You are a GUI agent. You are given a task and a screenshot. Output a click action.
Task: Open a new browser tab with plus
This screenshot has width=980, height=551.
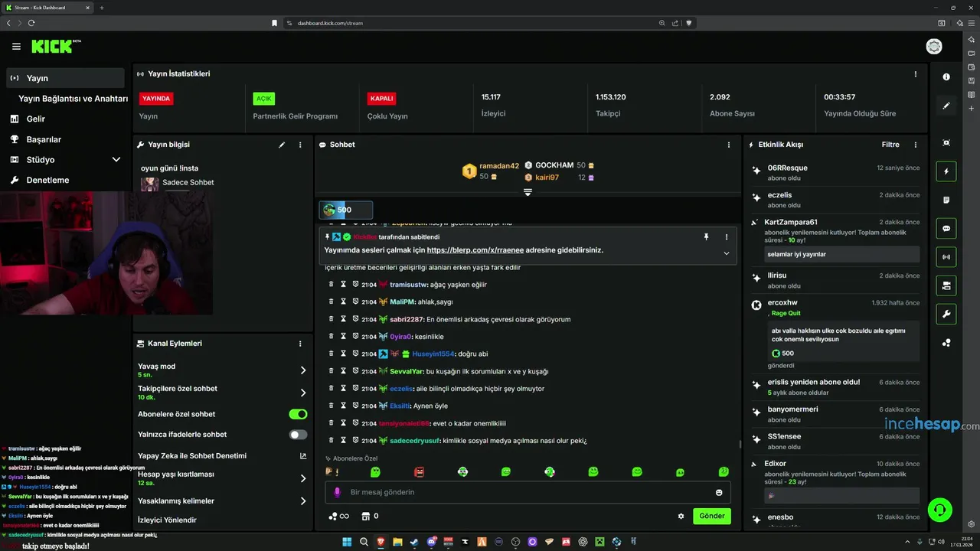click(x=102, y=8)
